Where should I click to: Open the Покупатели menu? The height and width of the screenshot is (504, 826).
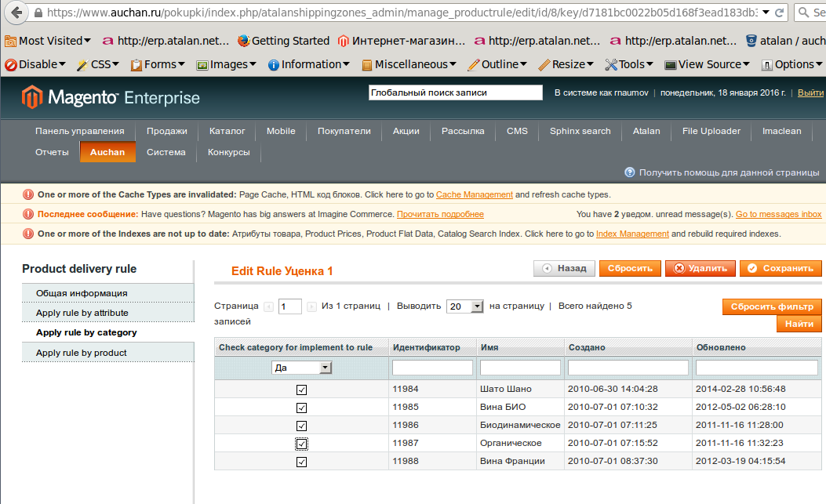[344, 131]
